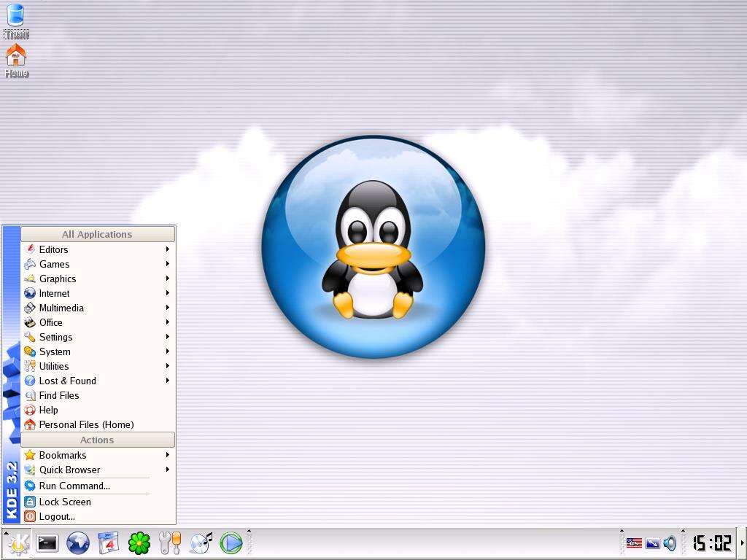Open the Quick Browser menu entry
This screenshot has height=560, width=747.
point(98,470)
